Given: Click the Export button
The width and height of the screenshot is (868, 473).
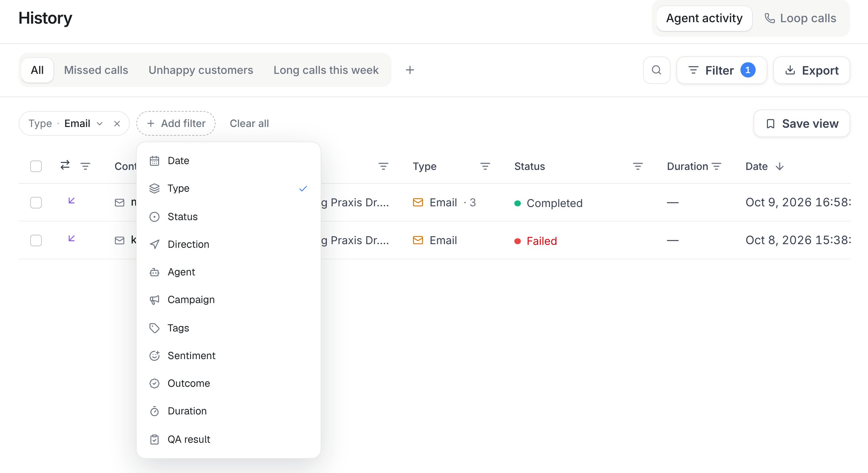Looking at the screenshot, I should (811, 70).
